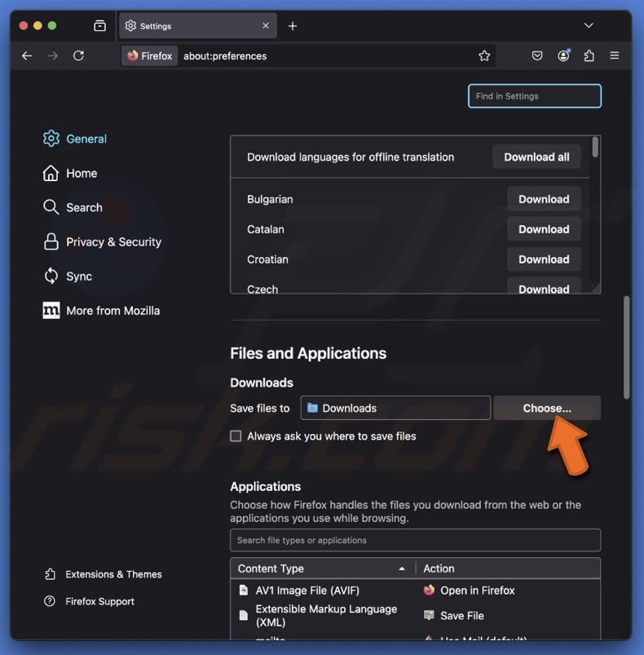Click the Extensible Markup Language file icon
Screen dimensions: 644x655
pyautogui.click(x=243, y=615)
